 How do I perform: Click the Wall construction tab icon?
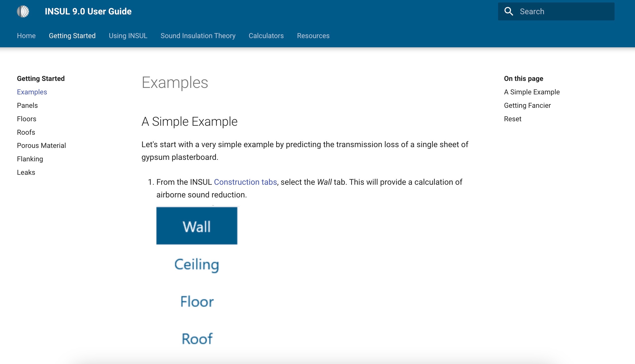pos(197,225)
